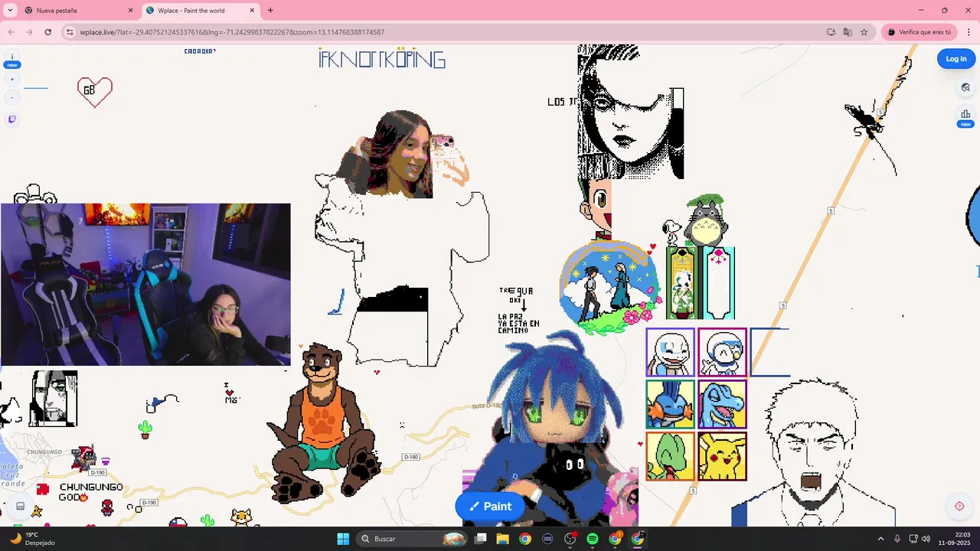Open the clock showing 22:03

click(x=954, y=539)
